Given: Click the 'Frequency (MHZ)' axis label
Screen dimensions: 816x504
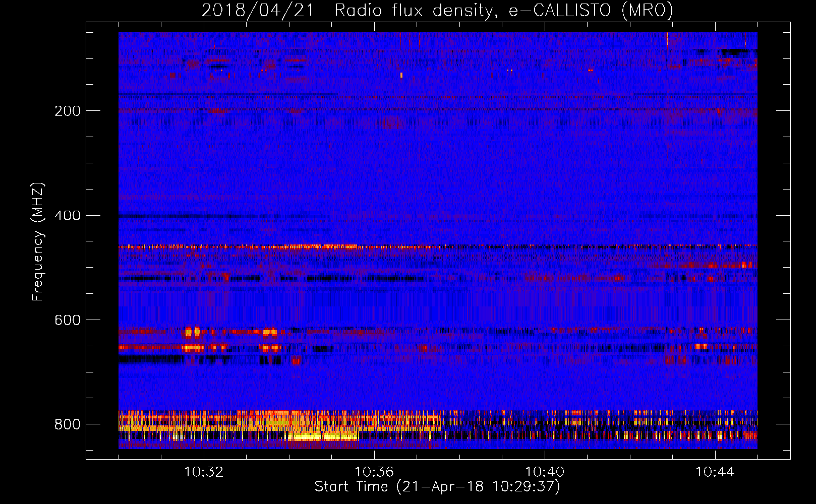Looking at the screenshot, I should (37, 242).
